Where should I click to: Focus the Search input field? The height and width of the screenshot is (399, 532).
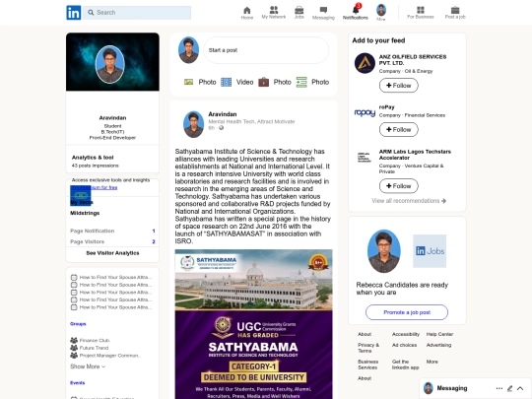137,13
